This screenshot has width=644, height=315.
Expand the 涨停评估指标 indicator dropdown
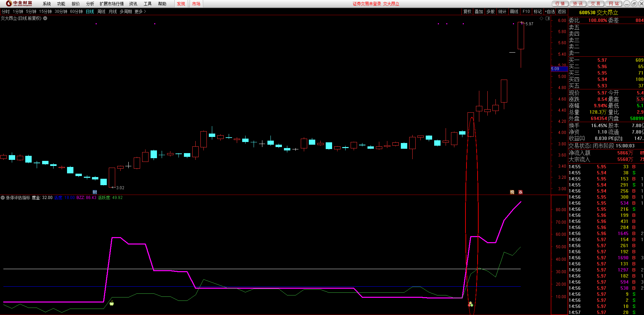tap(3, 198)
